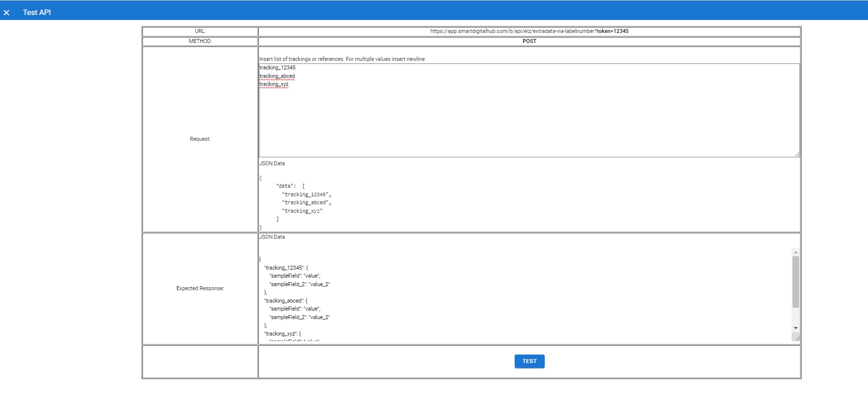Click the bold token=12345 parameter
The width and height of the screenshot is (868, 406).
(613, 31)
